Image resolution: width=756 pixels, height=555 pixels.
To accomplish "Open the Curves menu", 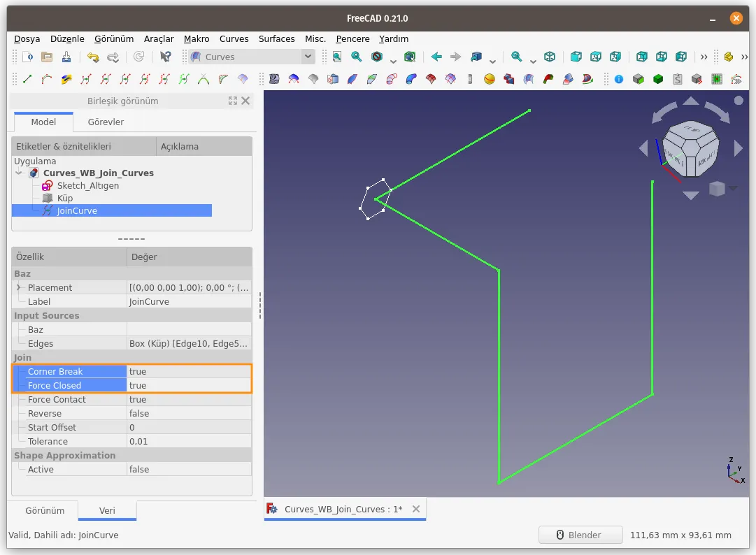I will point(234,39).
